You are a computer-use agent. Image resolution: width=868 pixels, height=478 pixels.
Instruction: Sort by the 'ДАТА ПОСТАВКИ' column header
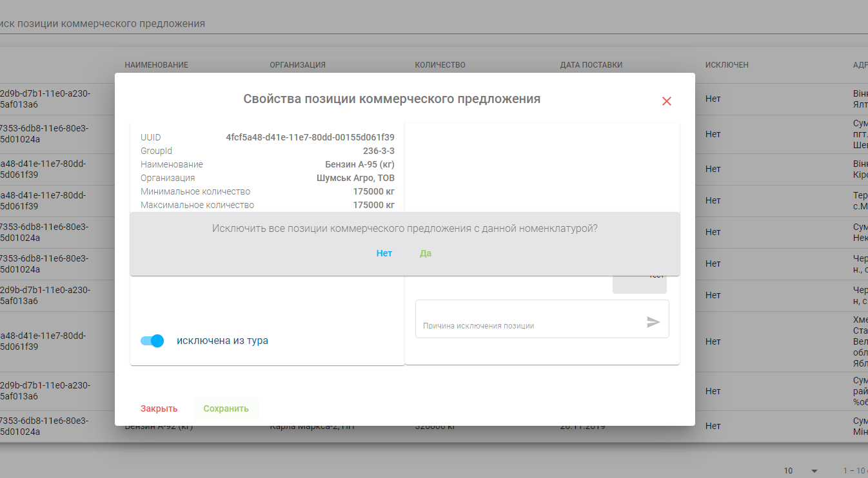(x=591, y=65)
